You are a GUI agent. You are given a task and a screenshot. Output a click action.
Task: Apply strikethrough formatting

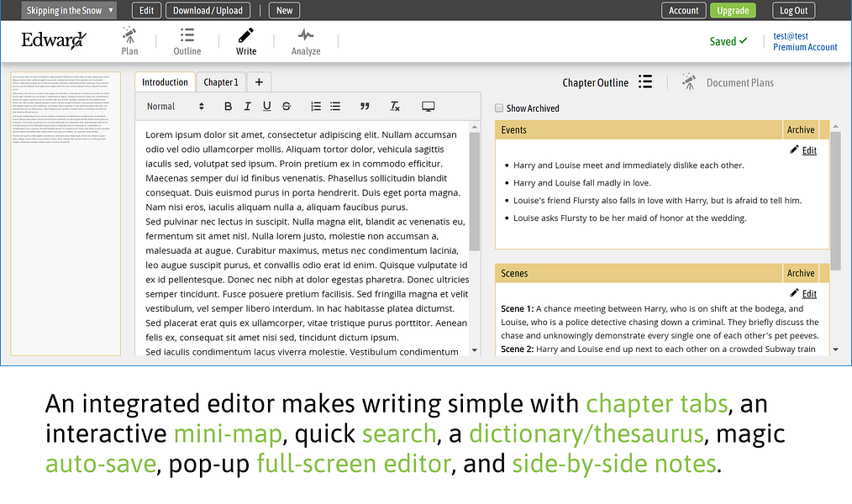click(x=287, y=107)
